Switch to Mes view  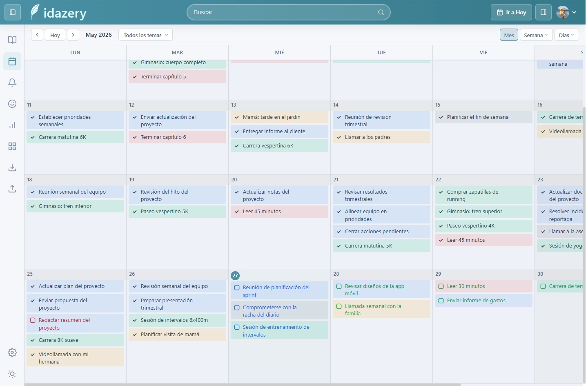[509, 35]
